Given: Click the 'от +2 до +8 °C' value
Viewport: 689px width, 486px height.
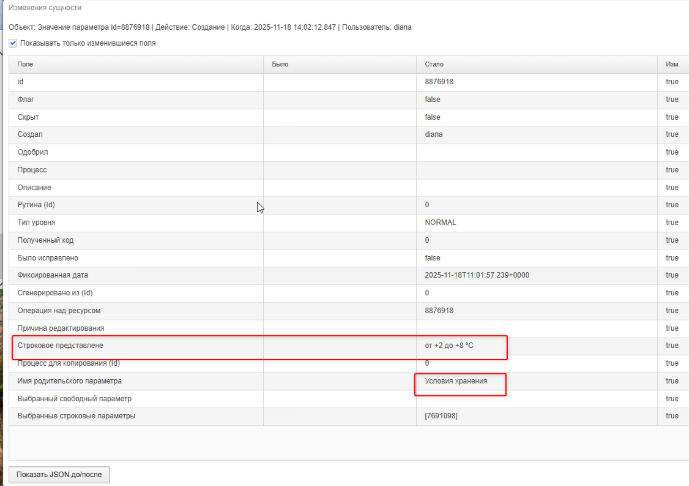Looking at the screenshot, I should pyautogui.click(x=449, y=346).
